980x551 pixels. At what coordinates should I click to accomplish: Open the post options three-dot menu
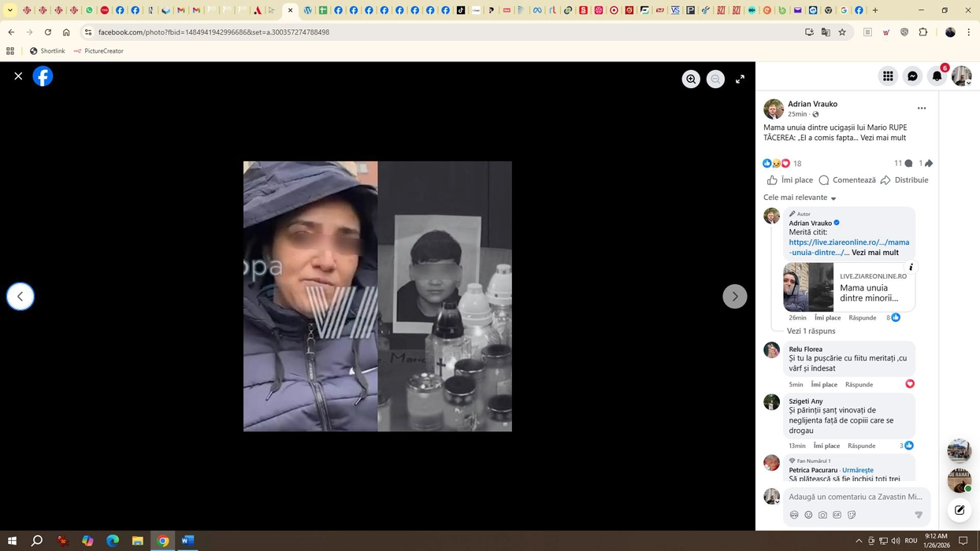tap(921, 108)
